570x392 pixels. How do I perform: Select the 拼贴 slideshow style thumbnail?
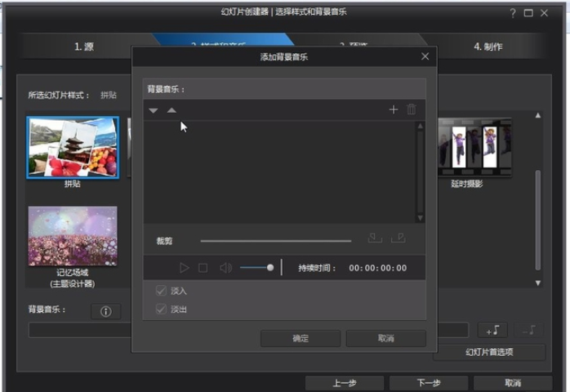click(x=73, y=147)
